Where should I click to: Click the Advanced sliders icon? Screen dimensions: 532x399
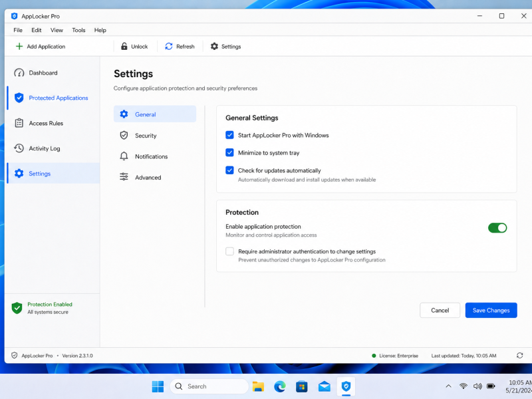point(124,177)
